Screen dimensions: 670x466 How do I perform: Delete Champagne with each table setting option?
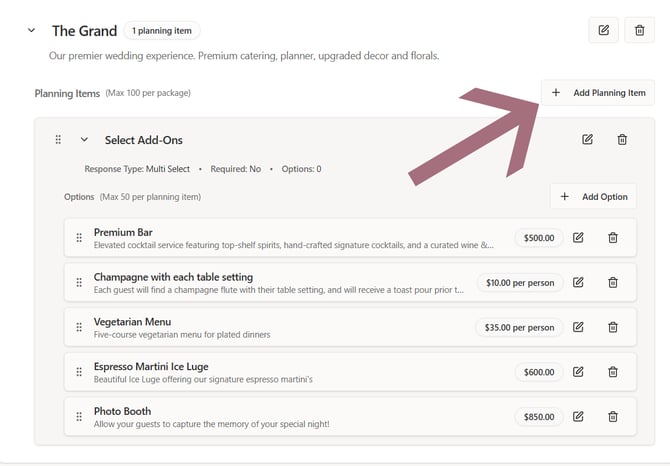coord(613,283)
